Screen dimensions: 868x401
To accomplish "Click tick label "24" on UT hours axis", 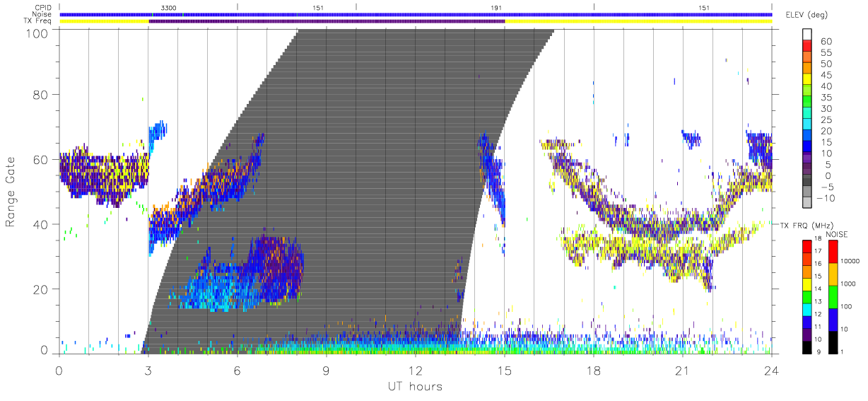I will [x=771, y=370].
